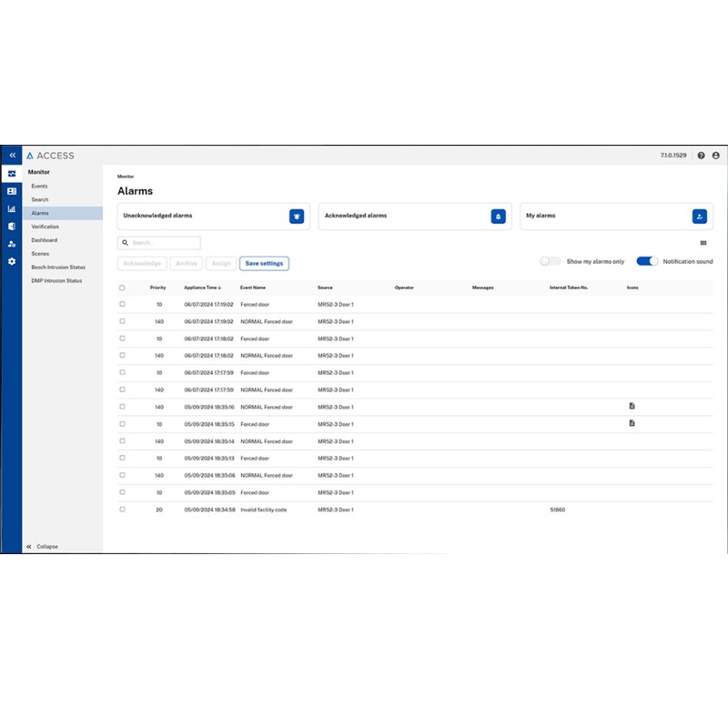Viewport: 728px width, 728px height.
Task: Check the select-all checkbox in table header
Action: pyautogui.click(x=123, y=288)
